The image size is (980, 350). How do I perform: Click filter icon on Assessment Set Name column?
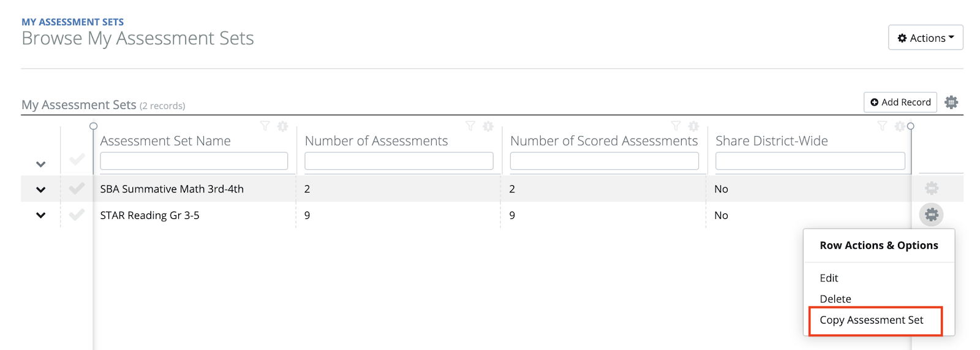click(x=265, y=126)
